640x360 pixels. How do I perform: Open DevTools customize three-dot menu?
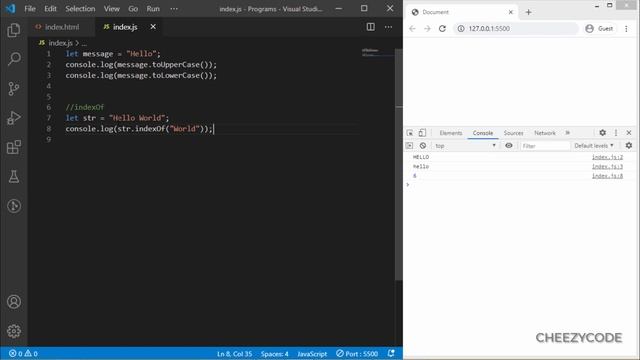(x=616, y=133)
